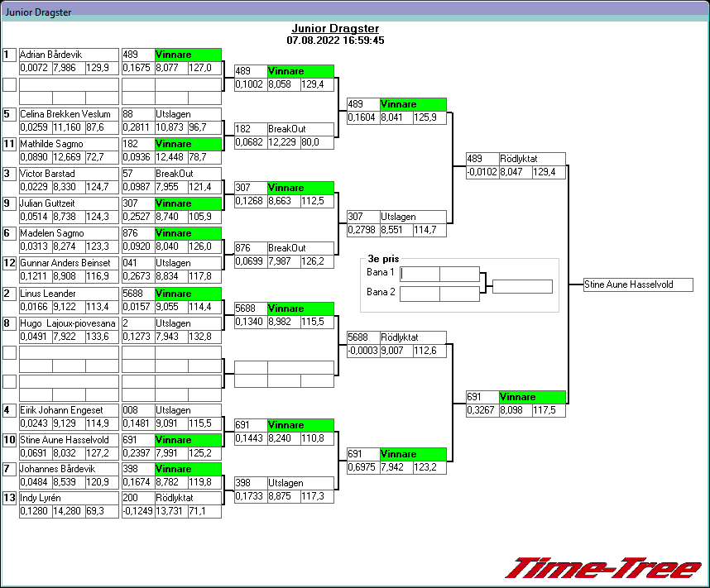Click seed number 10 beside Stine Aune Hasselvold
Viewport: 710px width, 588px height.
click(9, 440)
